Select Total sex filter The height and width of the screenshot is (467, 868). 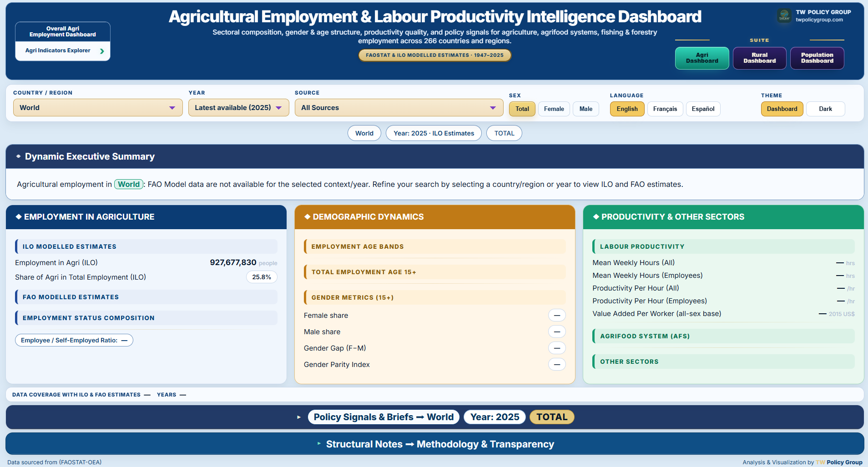pos(522,109)
